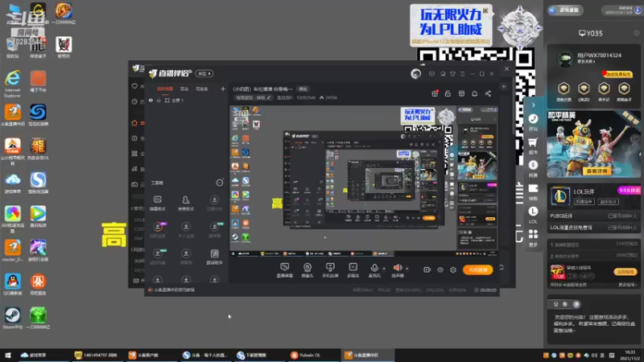Open the PUBG陪玩 row

[x=593, y=216]
